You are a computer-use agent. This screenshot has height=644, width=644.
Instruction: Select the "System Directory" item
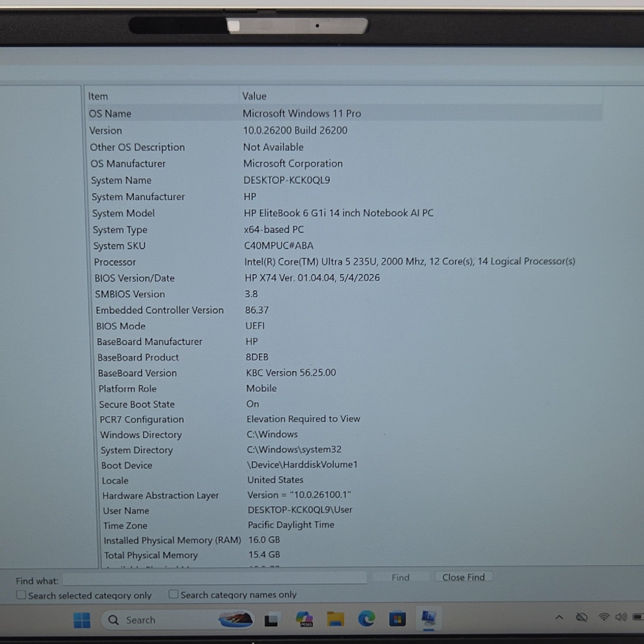click(137, 450)
